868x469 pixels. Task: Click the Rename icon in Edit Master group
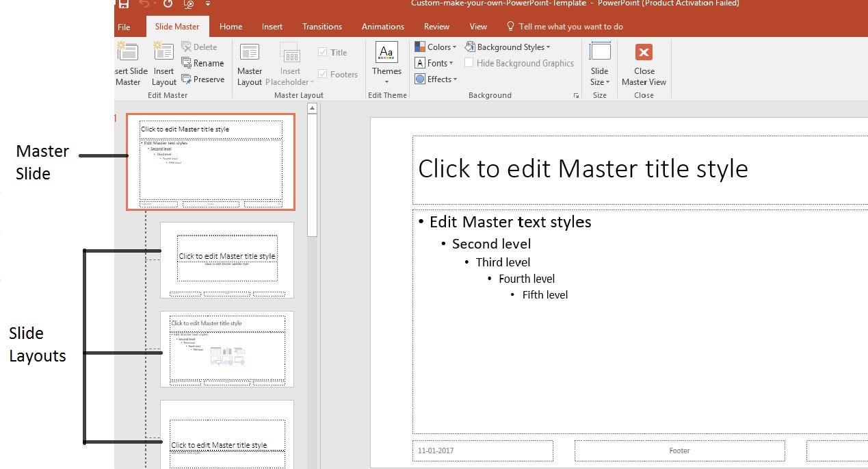204,62
